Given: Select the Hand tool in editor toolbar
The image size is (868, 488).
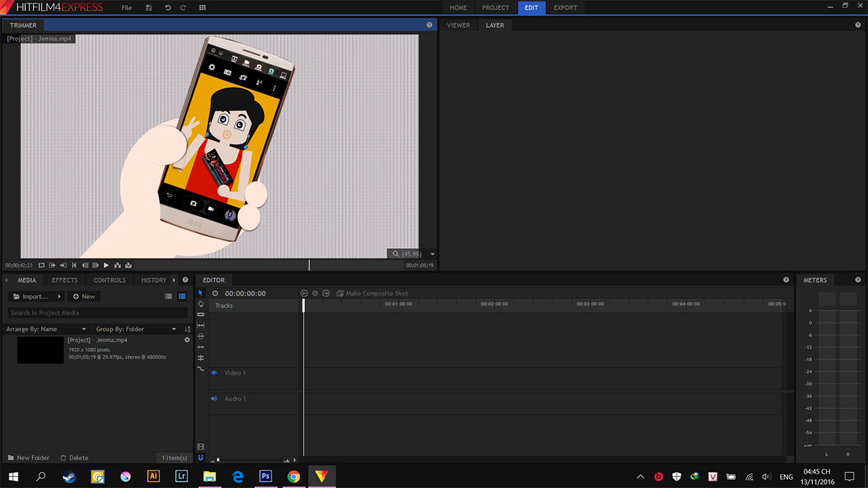Looking at the screenshot, I should (x=201, y=304).
